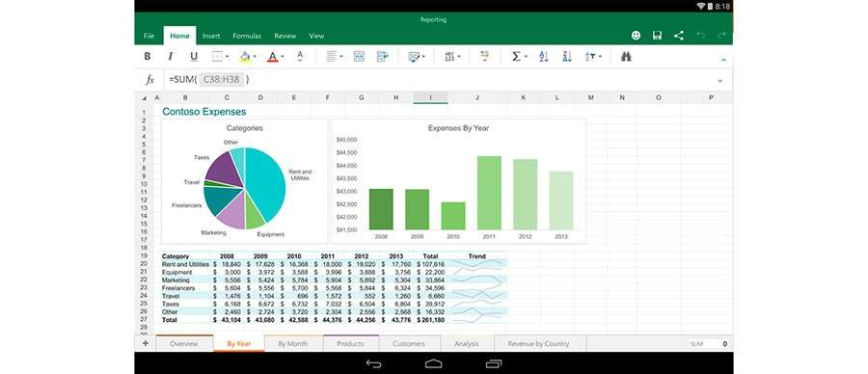This screenshot has height=374, width=868.
Task: Sort descending Z to A
Action: pyautogui.click(x=567, y=57)
